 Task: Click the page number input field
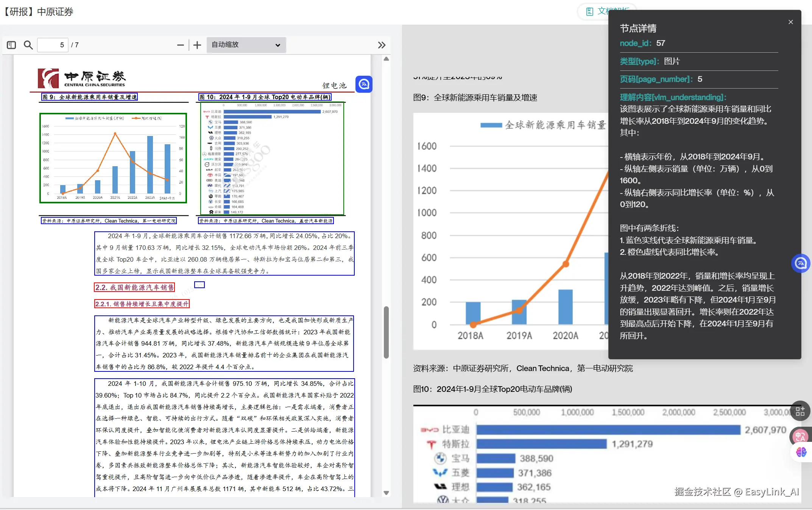53,45
